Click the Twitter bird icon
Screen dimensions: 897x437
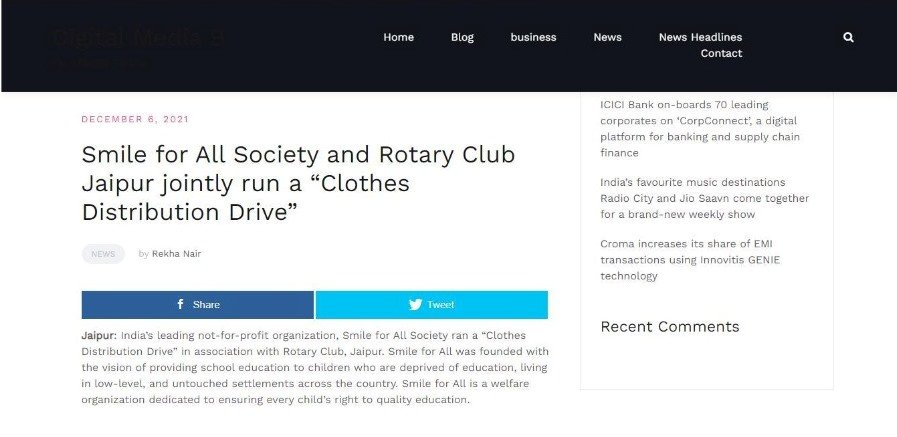point(415,305)
